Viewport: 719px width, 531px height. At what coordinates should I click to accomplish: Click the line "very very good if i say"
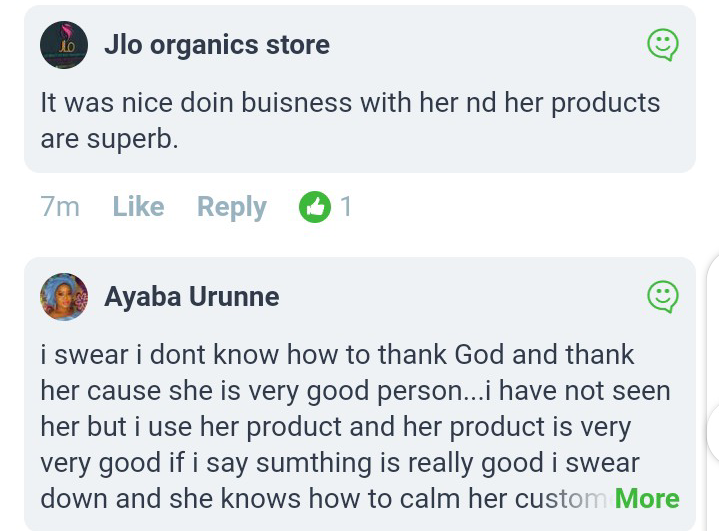[x=340, y=463]
